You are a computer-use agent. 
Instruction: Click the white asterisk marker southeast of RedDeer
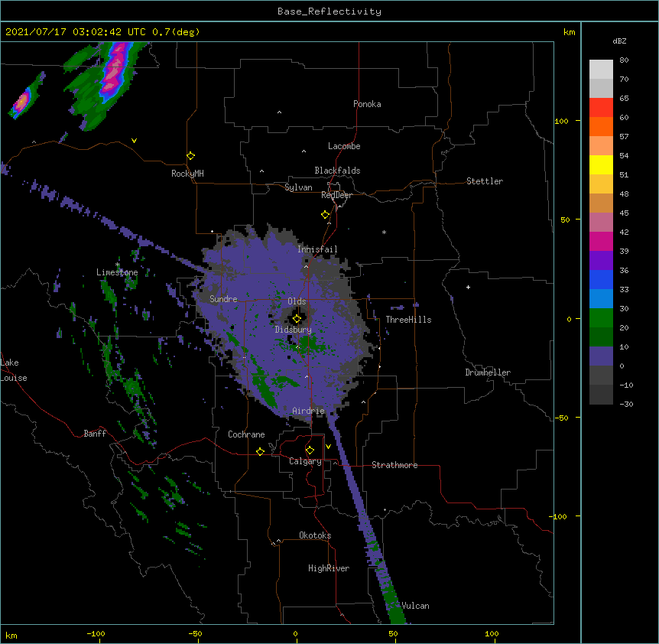(x=384, y=232)
